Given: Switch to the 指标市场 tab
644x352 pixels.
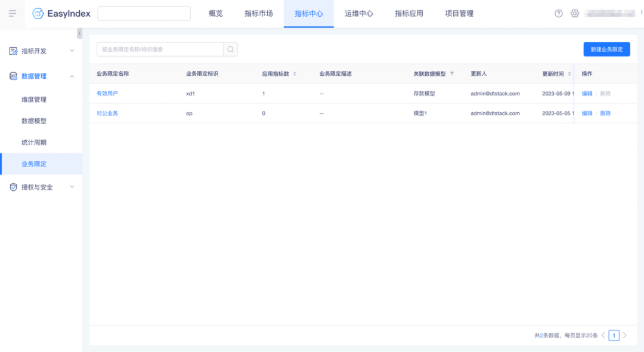Looking at the screenshot, I should pyautogui.click(x=258, y=13).
